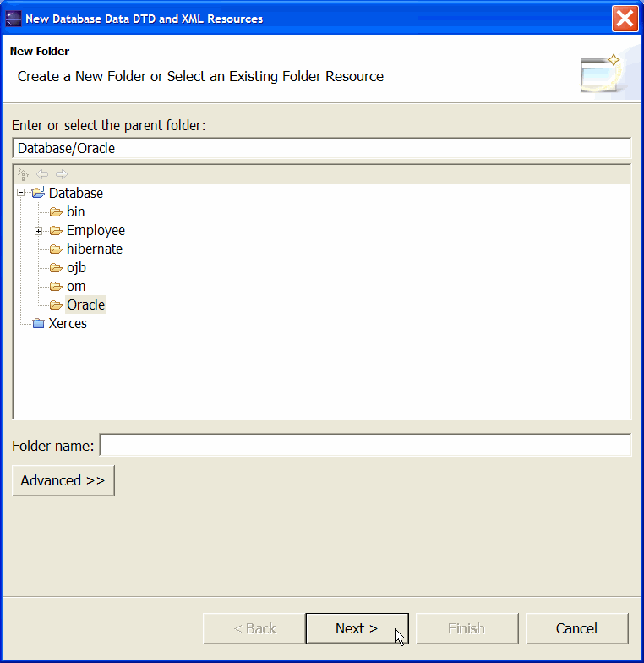Viewport: 644px width, 663px height.
Task: Click the bin folder icon
Action: pos(56,211)
